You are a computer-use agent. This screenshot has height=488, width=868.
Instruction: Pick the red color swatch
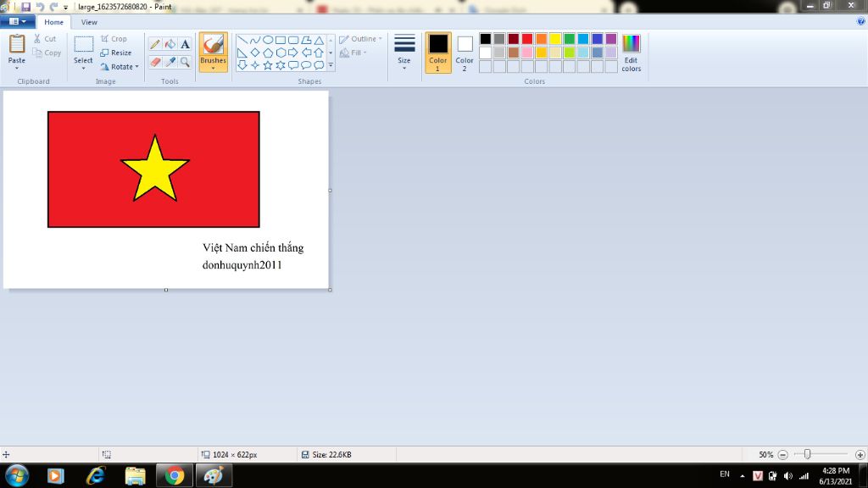click(527, 39)
